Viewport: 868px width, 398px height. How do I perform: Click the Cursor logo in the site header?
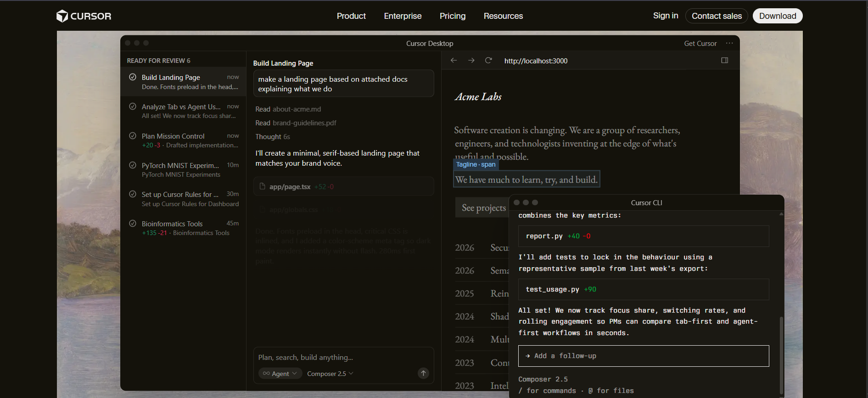click(x=84, y=16)
